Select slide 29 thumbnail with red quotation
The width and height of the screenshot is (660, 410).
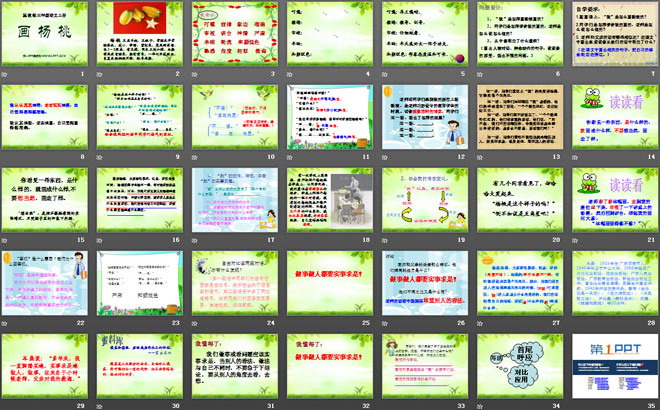[x=45, y=366]
